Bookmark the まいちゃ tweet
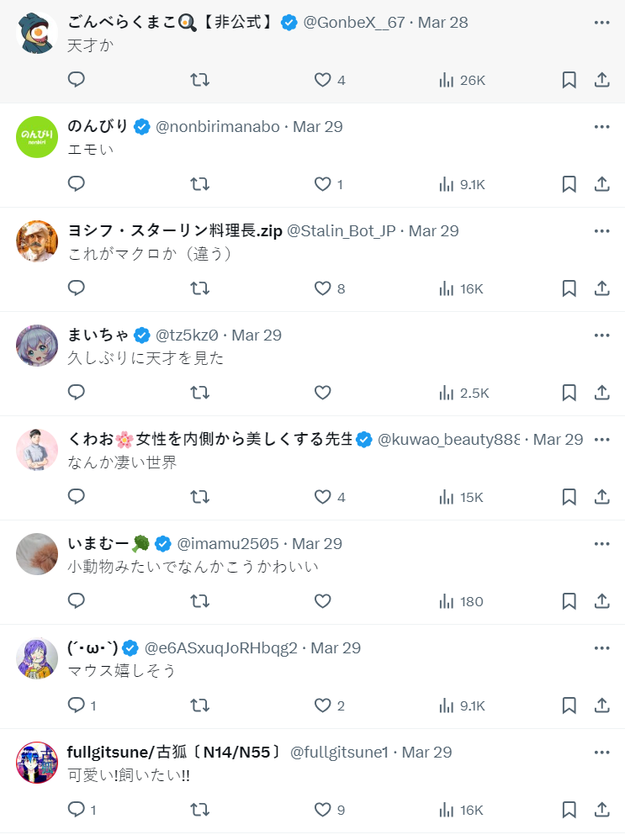 point(569,393)
